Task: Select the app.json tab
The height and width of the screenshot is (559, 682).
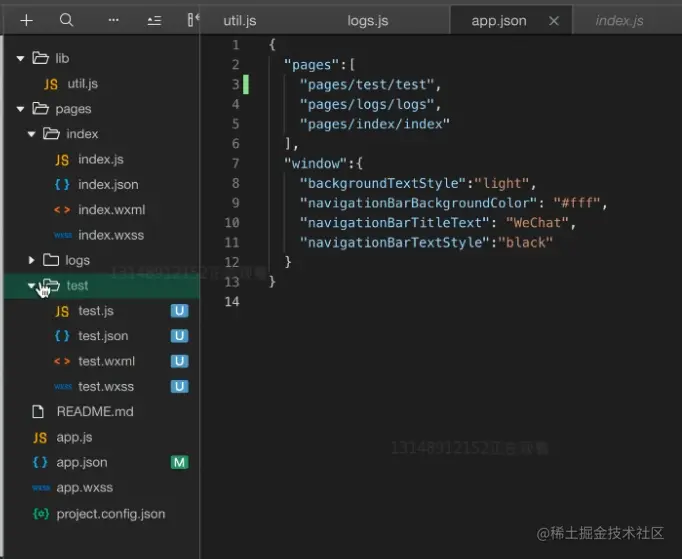Action: pos(499,20)
